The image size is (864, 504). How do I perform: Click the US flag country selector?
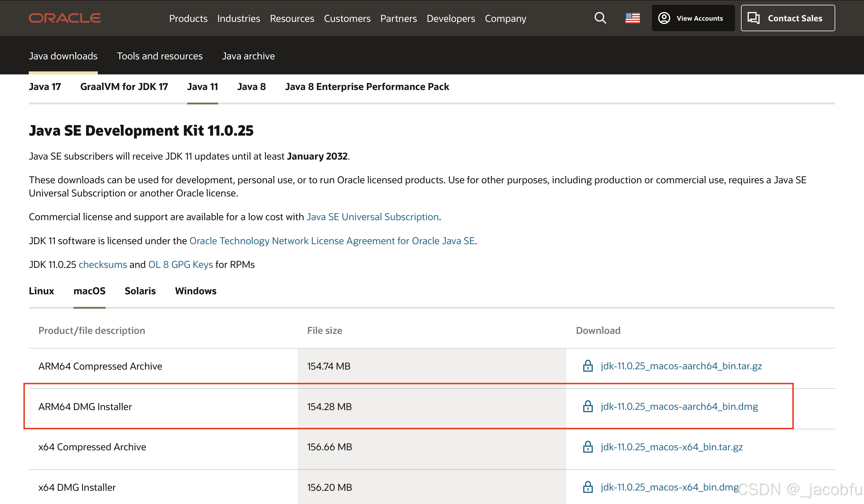tap(632, 18)
